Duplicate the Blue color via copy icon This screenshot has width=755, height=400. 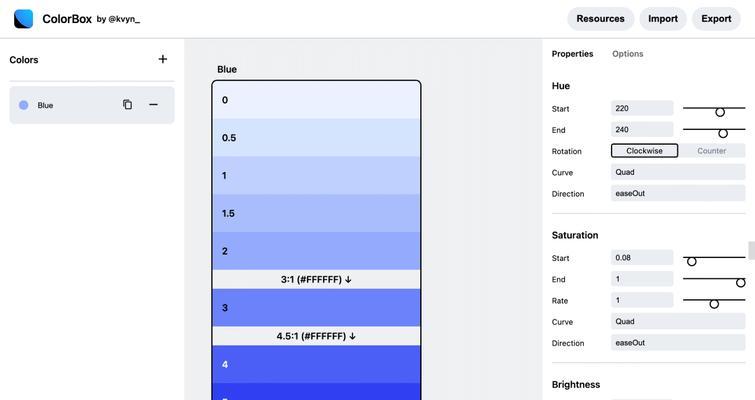pyautogui.click(x=127, y=104)
